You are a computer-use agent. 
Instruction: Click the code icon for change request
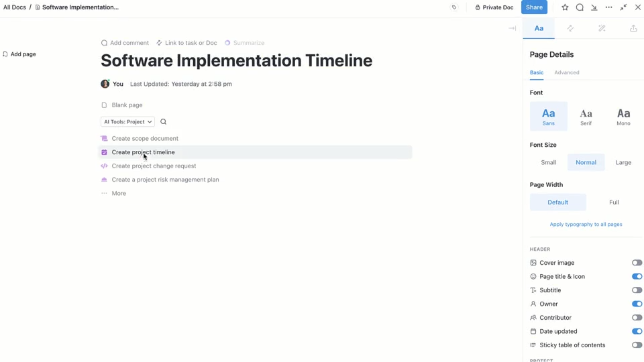[x=105, y=166]
